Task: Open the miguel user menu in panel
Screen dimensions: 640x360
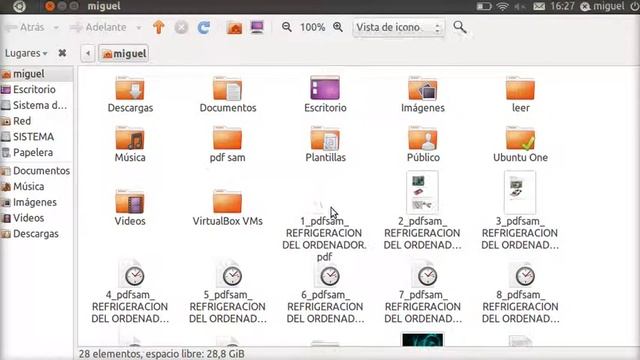Action: [602, 6]
